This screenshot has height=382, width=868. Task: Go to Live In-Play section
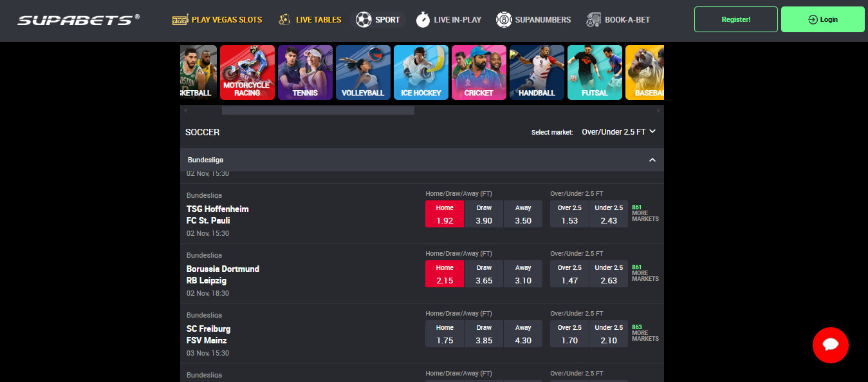coord(448,20)
